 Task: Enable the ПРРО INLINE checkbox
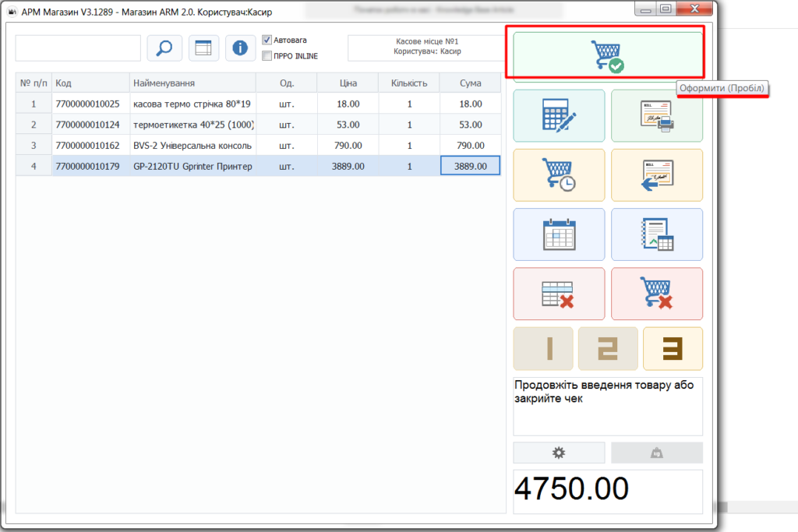pos(267,56)
